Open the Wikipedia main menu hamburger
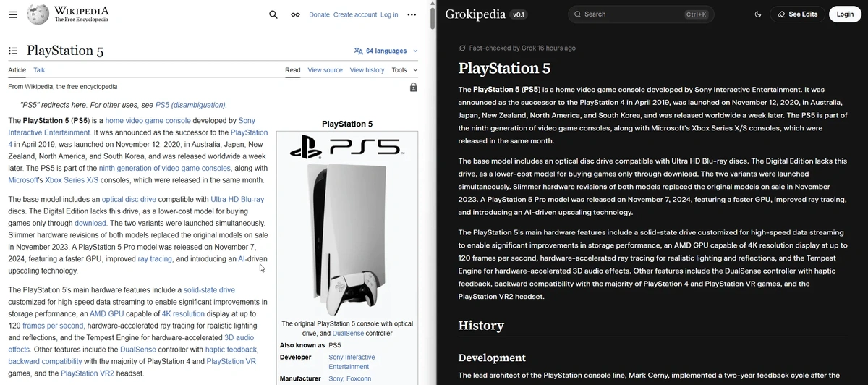Viewport: 868px width, 385px height. pos(13,14)
